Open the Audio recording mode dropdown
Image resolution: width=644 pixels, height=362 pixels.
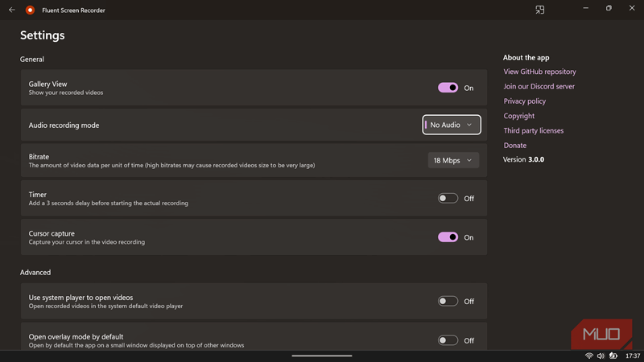click(x=452, y=125)
